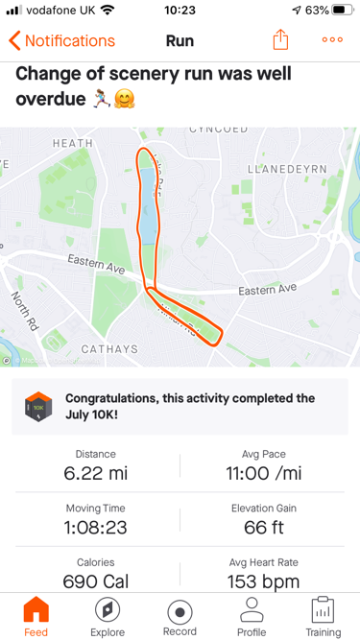The width and height of the screenshot is (360, 640).
Task: Tap the battery indicator in status bar
Action: pyautogui.click(x=344, y=11)
